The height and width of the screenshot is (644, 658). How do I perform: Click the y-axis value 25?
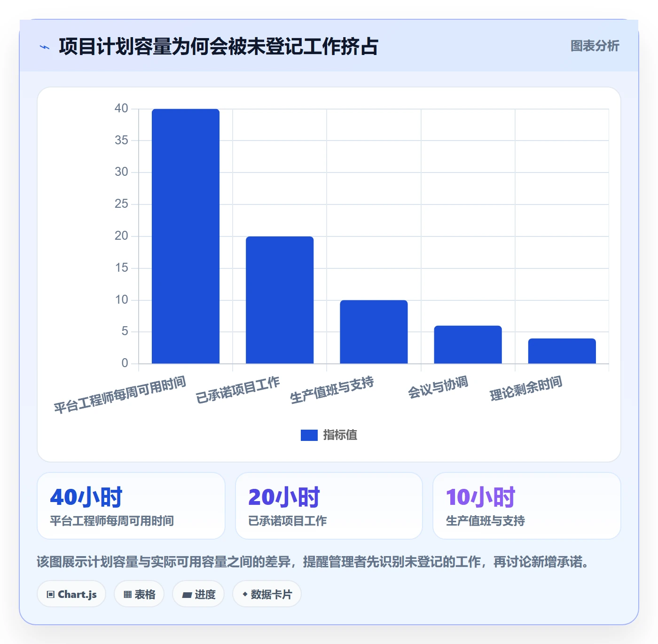pyautogui.click(x=121, y=204)
